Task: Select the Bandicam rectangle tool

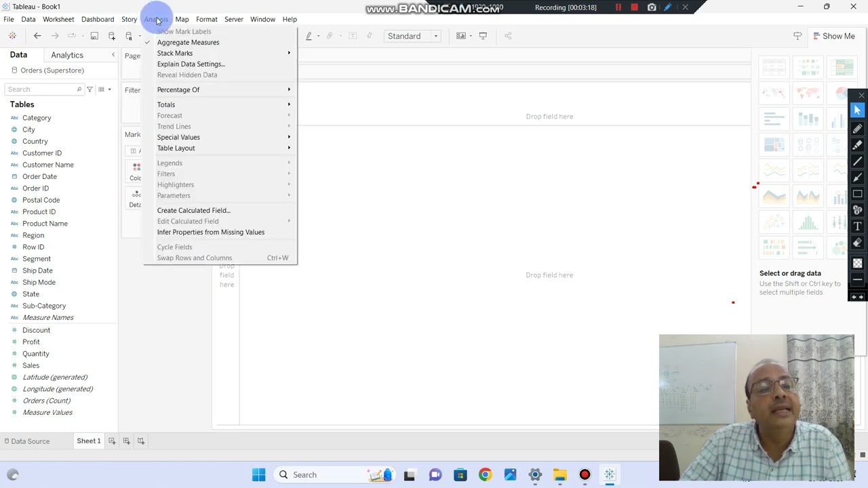Action: [857, 194]
